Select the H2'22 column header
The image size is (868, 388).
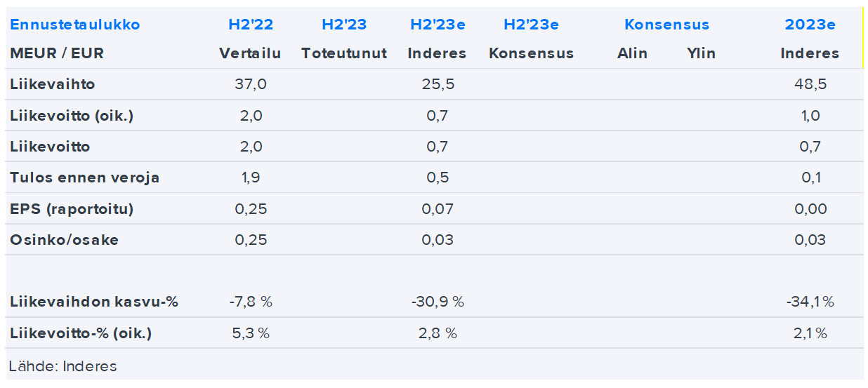251,25
